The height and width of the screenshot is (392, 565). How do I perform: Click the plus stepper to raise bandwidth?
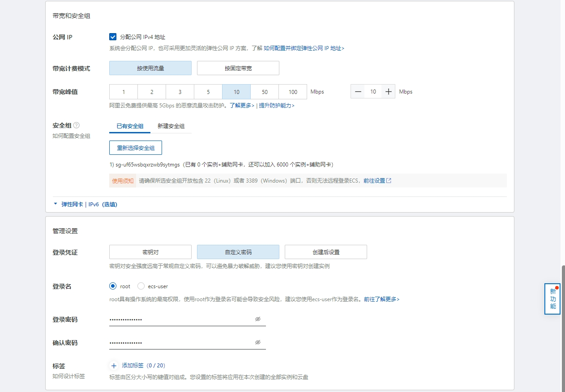[x=389, y=91]
